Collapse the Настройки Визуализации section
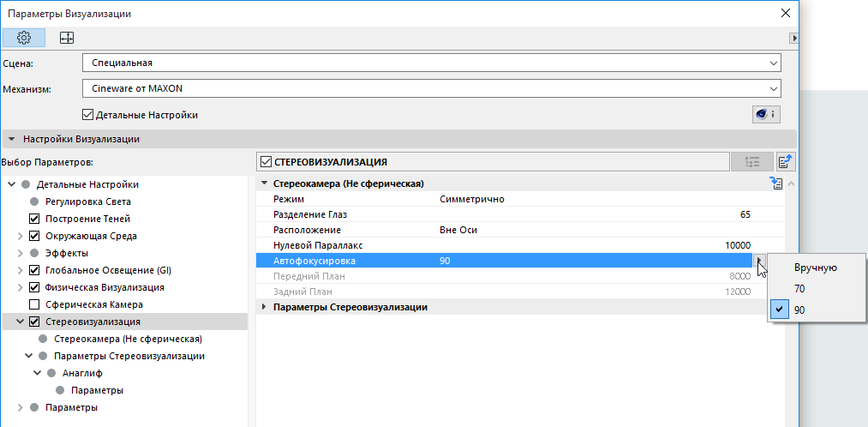 coord(12,140)
